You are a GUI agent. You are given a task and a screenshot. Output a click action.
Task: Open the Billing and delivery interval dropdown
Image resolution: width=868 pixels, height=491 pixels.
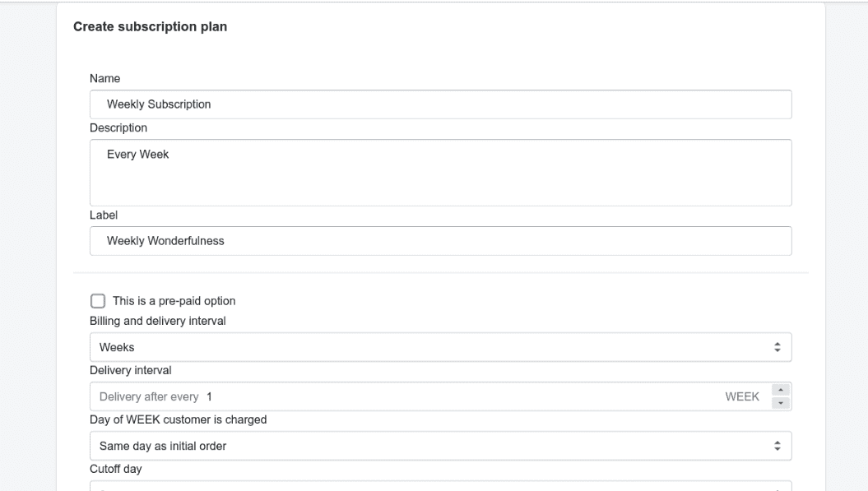[x=440, y=347]
